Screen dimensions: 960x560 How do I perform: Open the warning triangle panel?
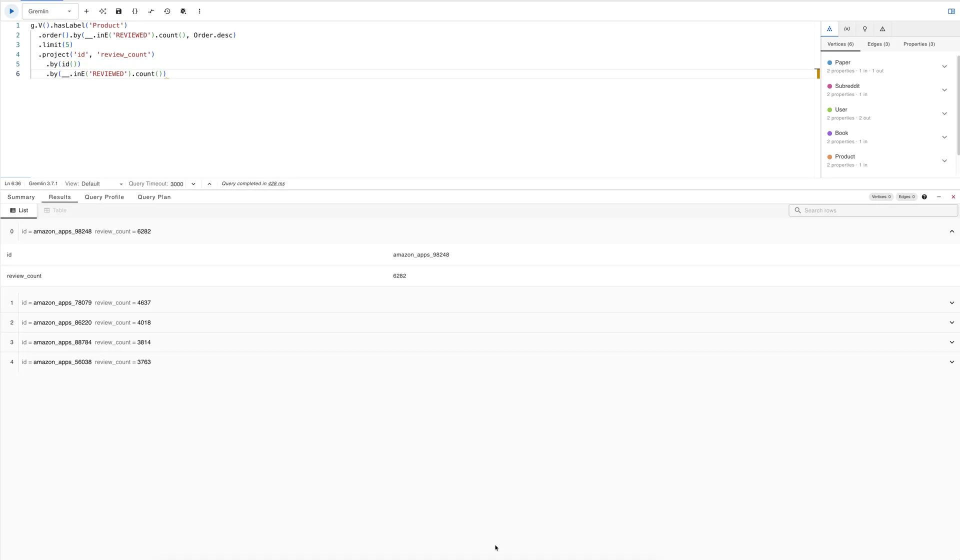pyautogui.click(x=882, y=29)
